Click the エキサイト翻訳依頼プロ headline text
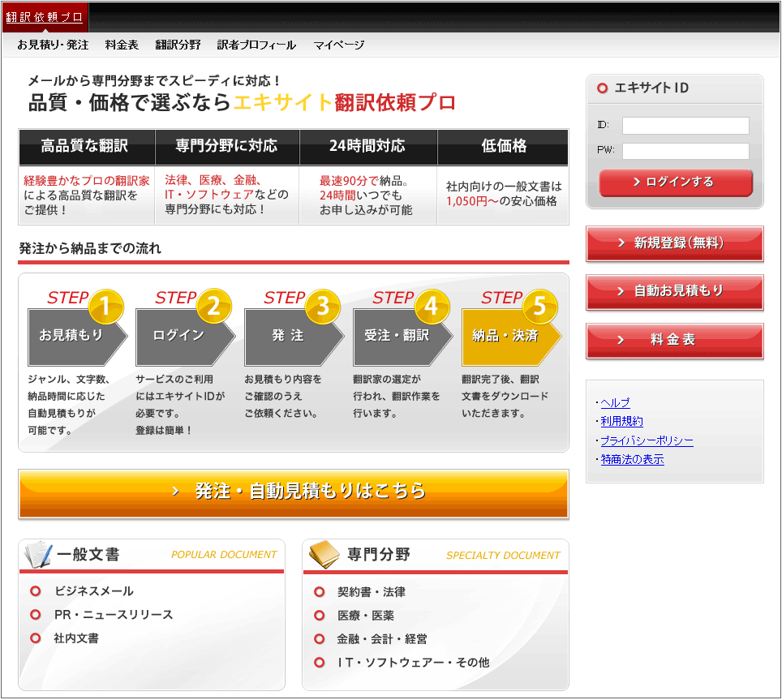782x700 pixels. [x=344, y=103]
